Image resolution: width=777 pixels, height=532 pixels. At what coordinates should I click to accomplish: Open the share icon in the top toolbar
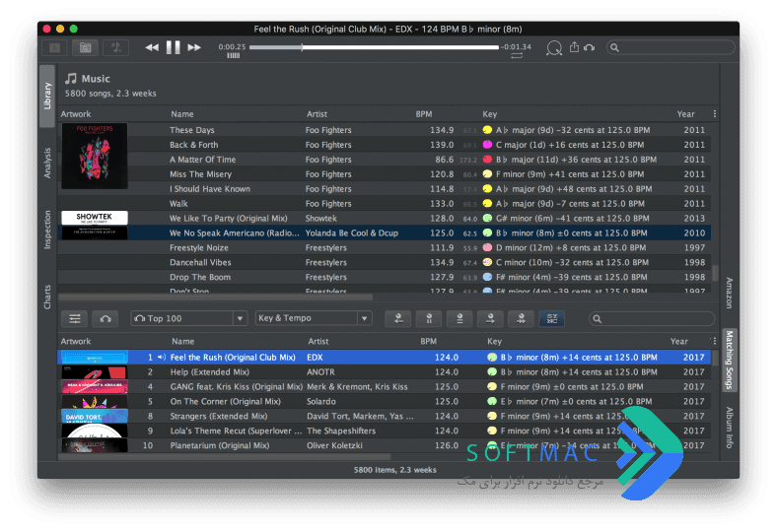tap(574, 47)
